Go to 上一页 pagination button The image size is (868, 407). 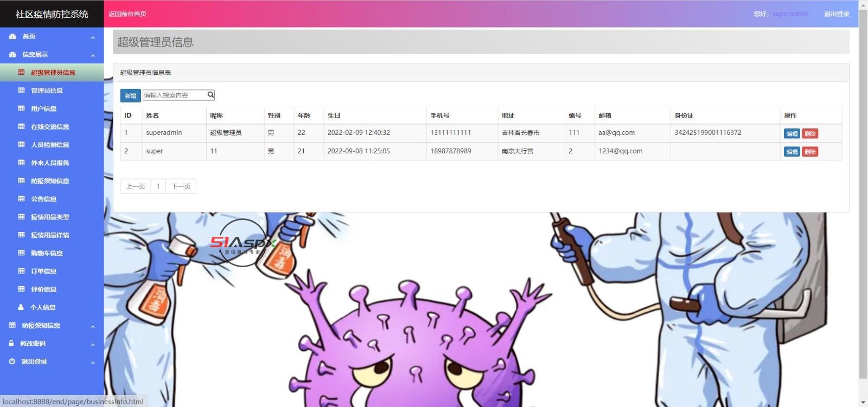tap(136, 186)
